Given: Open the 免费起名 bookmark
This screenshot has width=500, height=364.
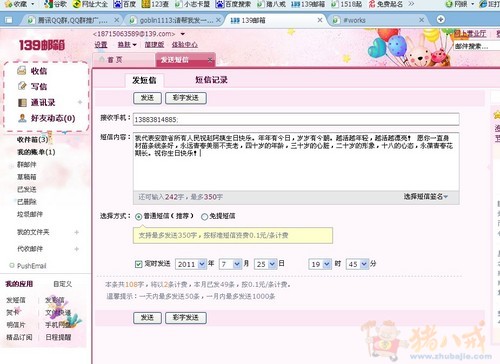Looking at the screenshot, I should [x=386, y=4].
